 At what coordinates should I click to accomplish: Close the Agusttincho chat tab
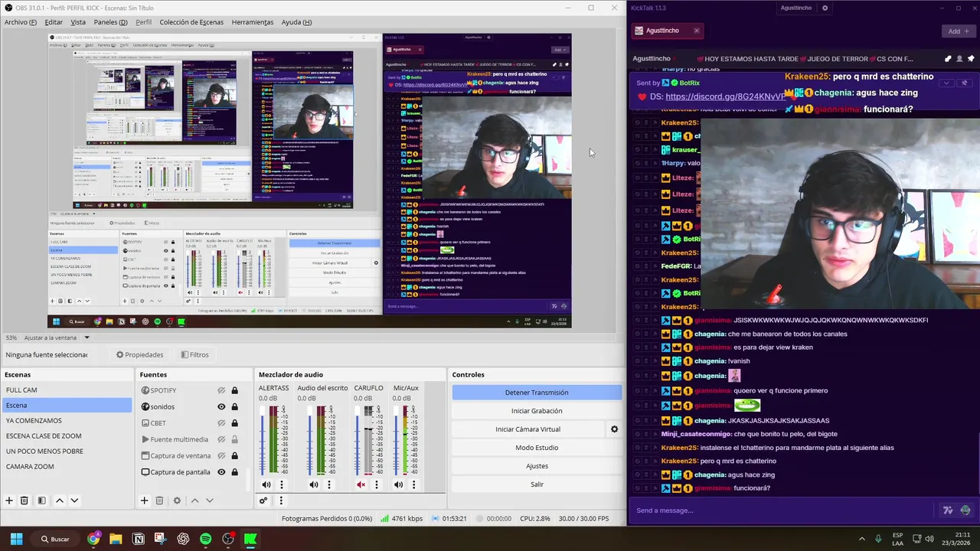(x=696, y=31)
